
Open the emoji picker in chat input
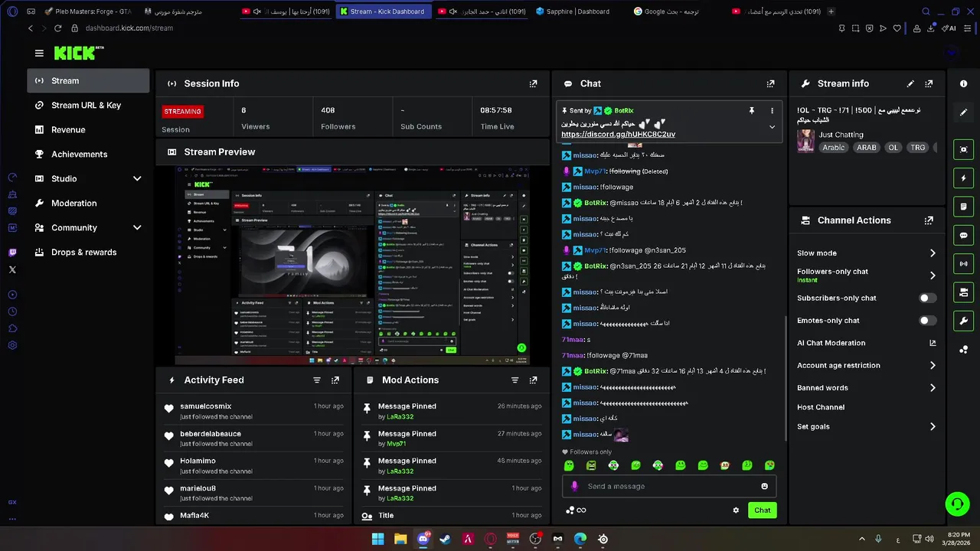coord(764,486)
